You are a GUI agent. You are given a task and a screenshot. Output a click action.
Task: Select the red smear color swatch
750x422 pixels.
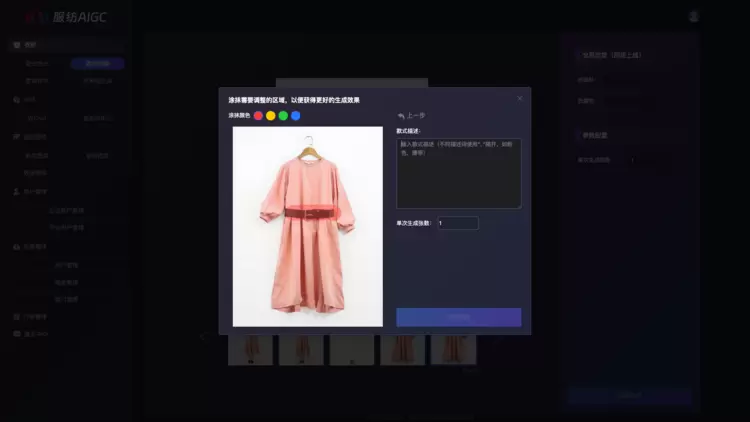pos(258,116)
